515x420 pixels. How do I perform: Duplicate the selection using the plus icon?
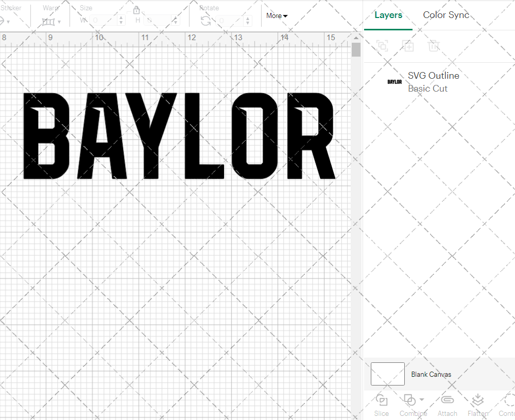(x=408, y=46)
